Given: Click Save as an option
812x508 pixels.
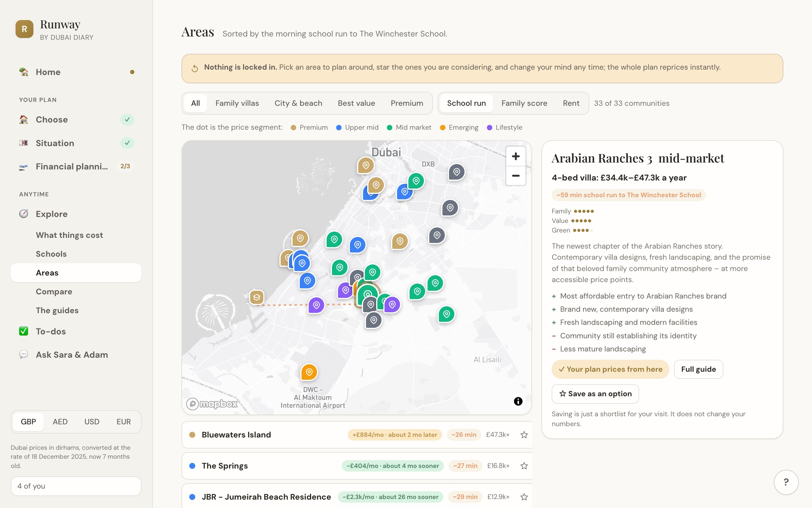Looking at the screenshot, I should pos(595,394).
